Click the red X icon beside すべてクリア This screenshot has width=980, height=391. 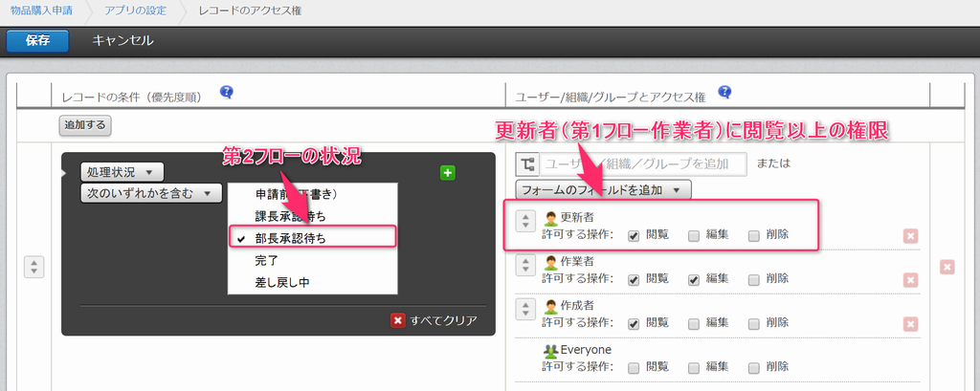coord(398,321)
